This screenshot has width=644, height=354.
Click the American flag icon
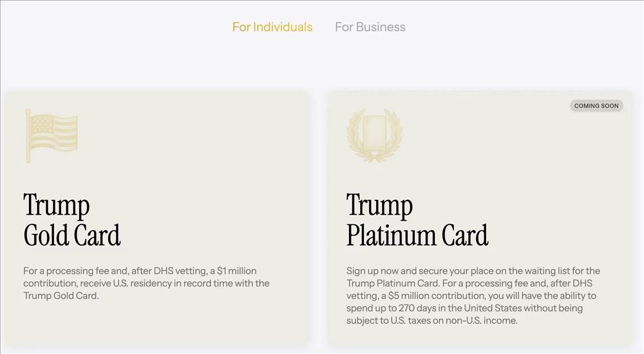(52, 135)
